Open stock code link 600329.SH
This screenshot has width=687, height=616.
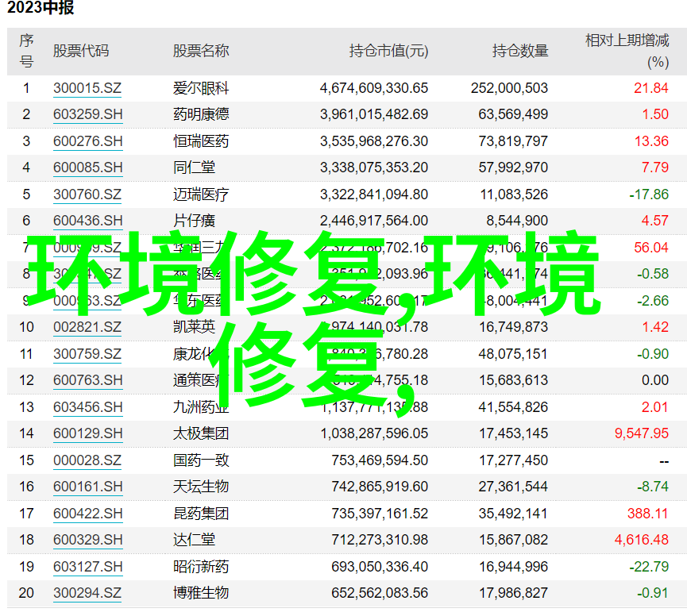point(87,540)
